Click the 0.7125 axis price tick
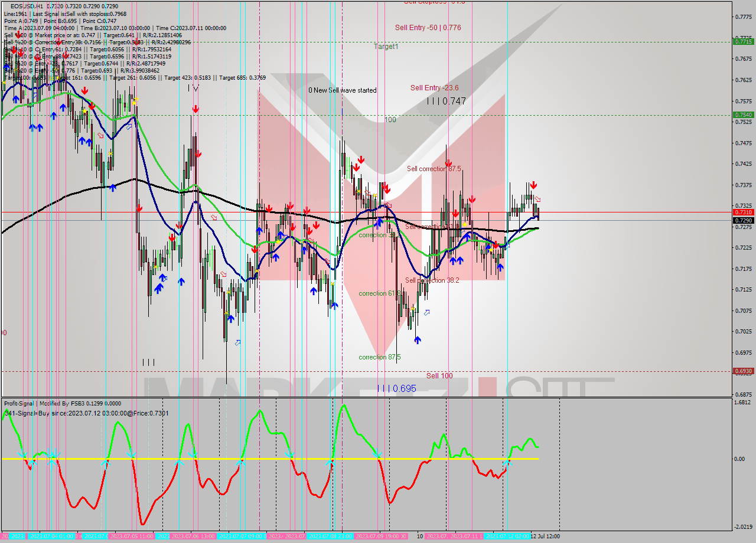The height and width of the screenshot is (543, 756). tap(743, 289)
